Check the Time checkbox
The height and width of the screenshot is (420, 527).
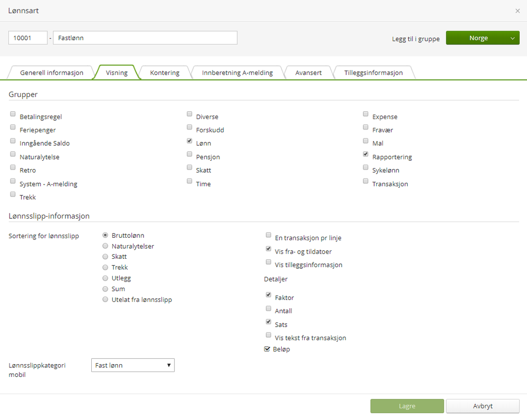189,181
